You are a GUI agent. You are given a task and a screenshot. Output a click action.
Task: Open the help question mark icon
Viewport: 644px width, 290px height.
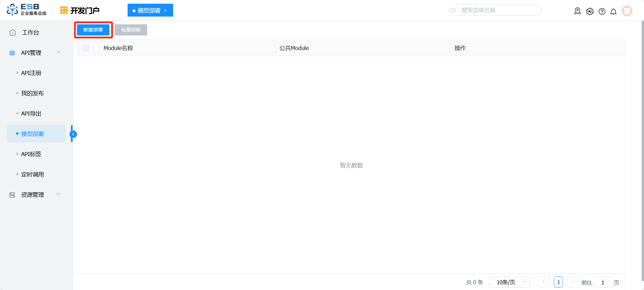click(x=602, y=11)
